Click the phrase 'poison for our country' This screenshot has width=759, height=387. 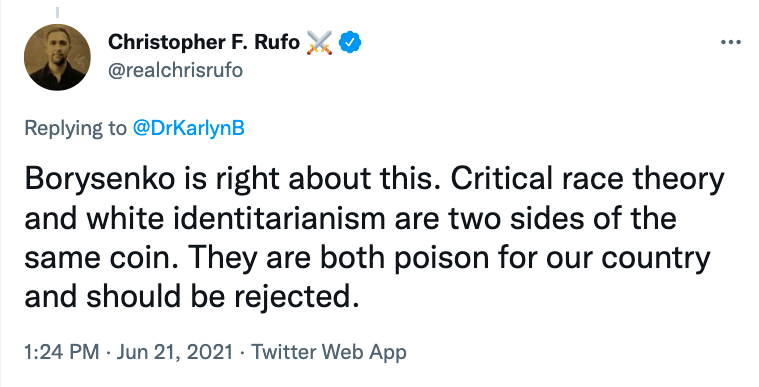[551, 259]
